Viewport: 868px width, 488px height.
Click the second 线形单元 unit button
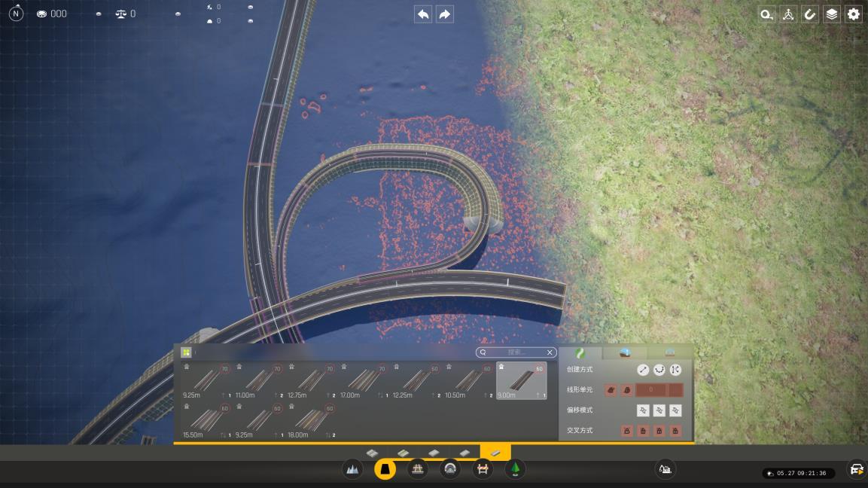tap(626, 390)
